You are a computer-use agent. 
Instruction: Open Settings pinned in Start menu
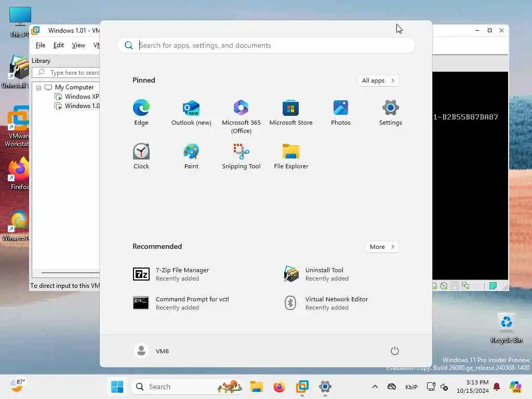click(x=391, y=113)
